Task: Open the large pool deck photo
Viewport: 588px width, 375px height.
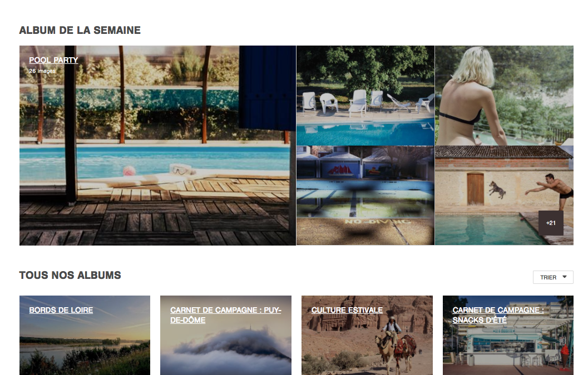Action: click(x=157, y=146)
